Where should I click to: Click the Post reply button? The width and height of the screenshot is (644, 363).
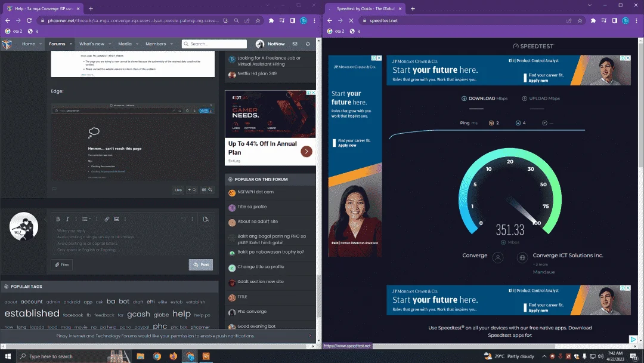(x=201, y=264)
